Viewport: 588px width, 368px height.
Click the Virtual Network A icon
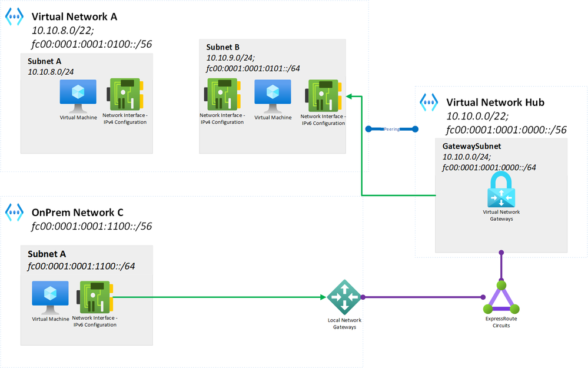(x=14, y=17)
